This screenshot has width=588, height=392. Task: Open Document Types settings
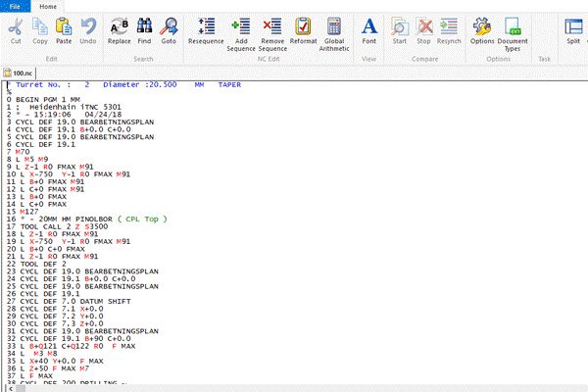click(x=513, y=29)
